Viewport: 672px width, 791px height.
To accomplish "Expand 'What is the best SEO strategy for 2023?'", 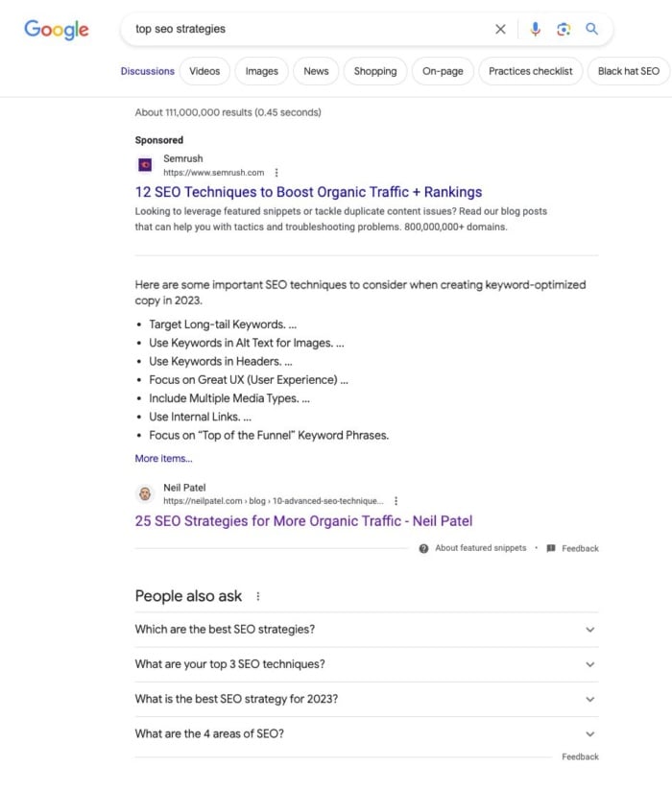I will [x=367, y=699].
